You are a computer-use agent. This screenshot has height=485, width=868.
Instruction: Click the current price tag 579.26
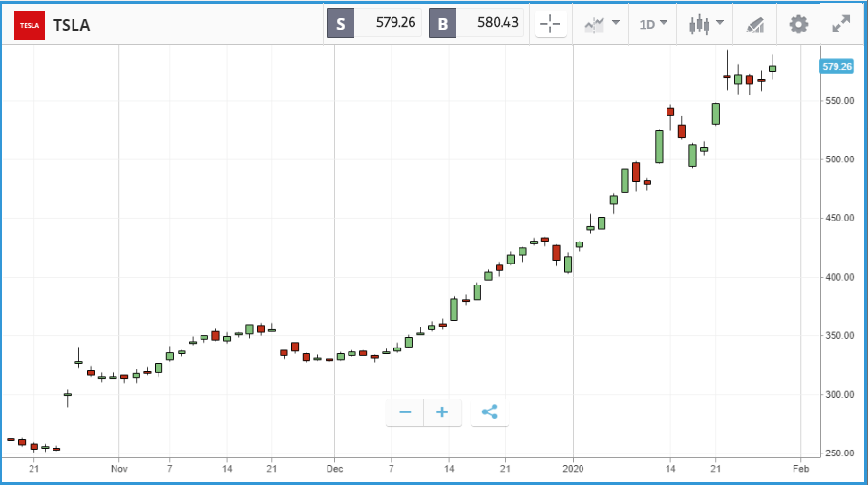tap(836, 67)
